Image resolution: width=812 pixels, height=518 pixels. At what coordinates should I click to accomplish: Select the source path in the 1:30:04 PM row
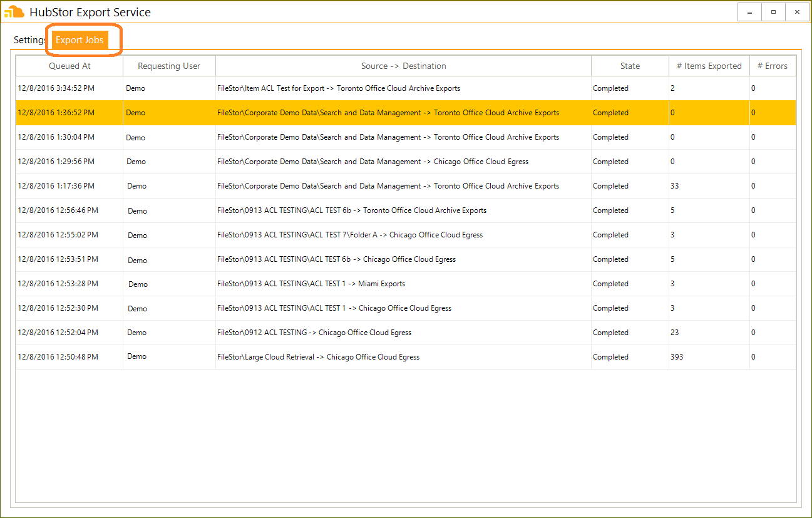coord(388,137)
